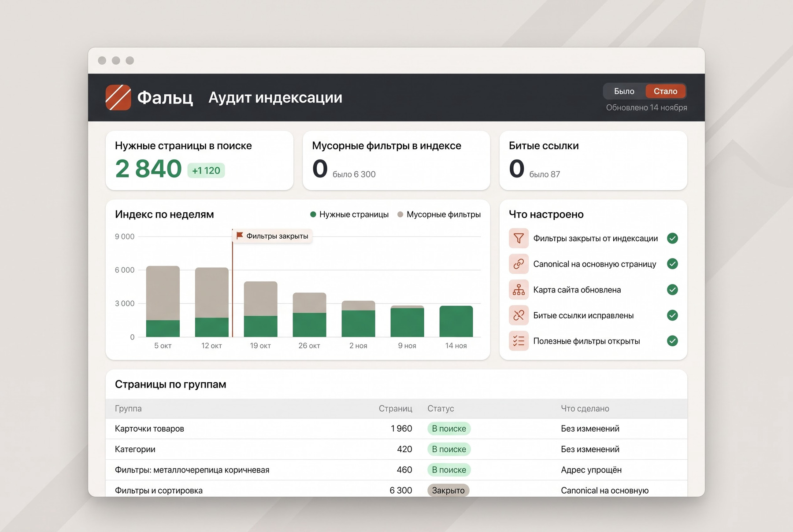Click the Фальц logo icon

pyautogui.click(x=118, y=97)
